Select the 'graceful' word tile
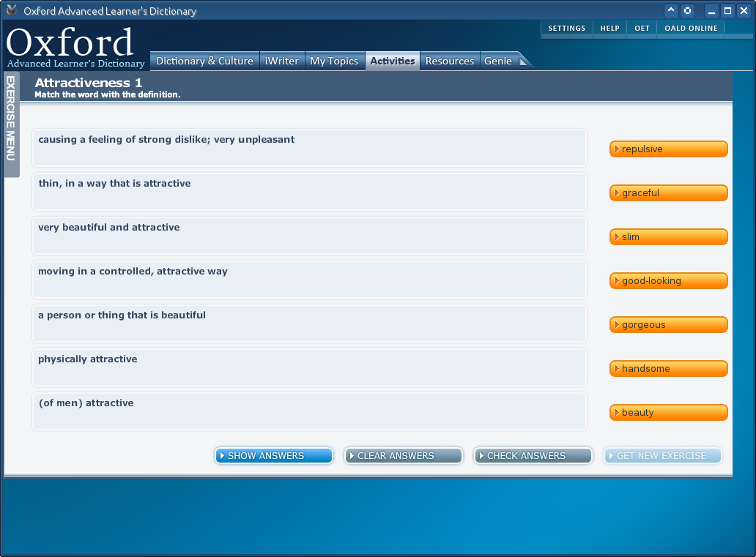 point(668,192)
